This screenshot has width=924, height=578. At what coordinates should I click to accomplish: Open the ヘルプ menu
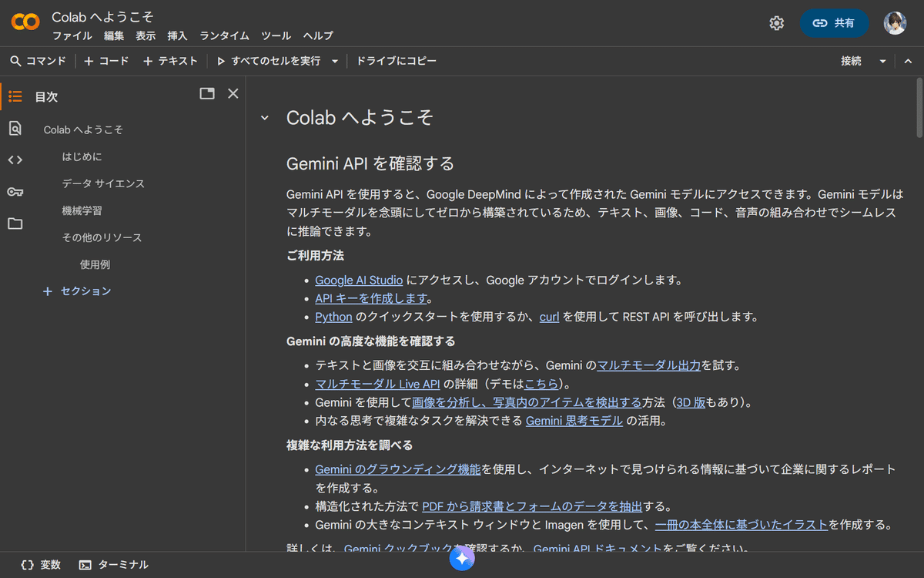coord(318,36)
